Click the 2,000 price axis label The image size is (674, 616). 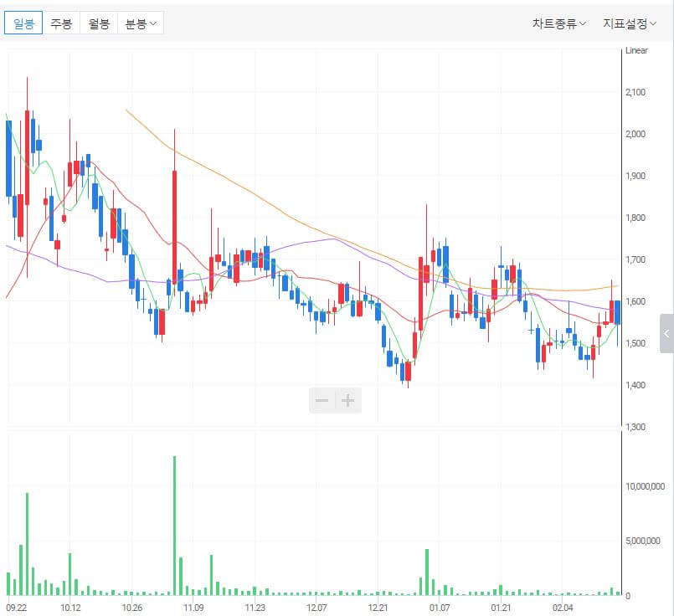click(635, 134)
